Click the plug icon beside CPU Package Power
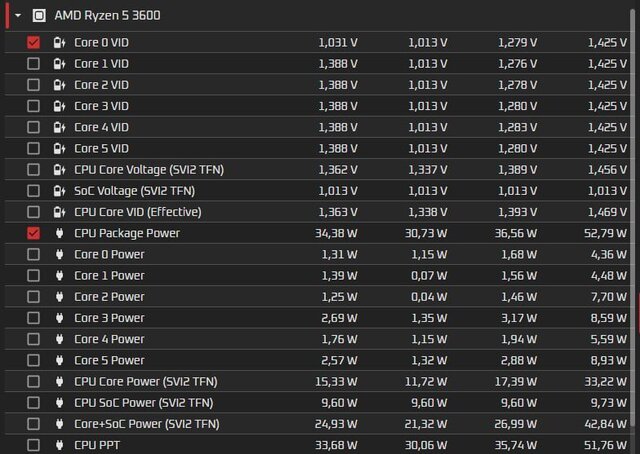 pos(59,233)
